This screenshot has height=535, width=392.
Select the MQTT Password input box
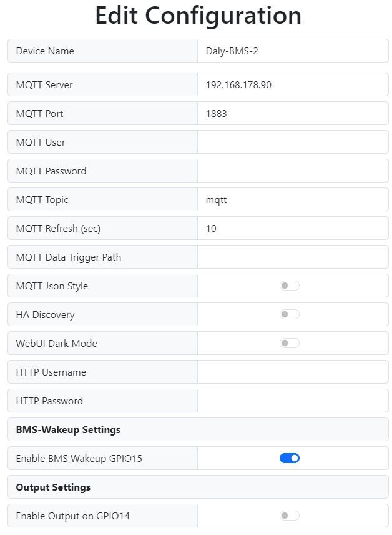coord(293,171)
